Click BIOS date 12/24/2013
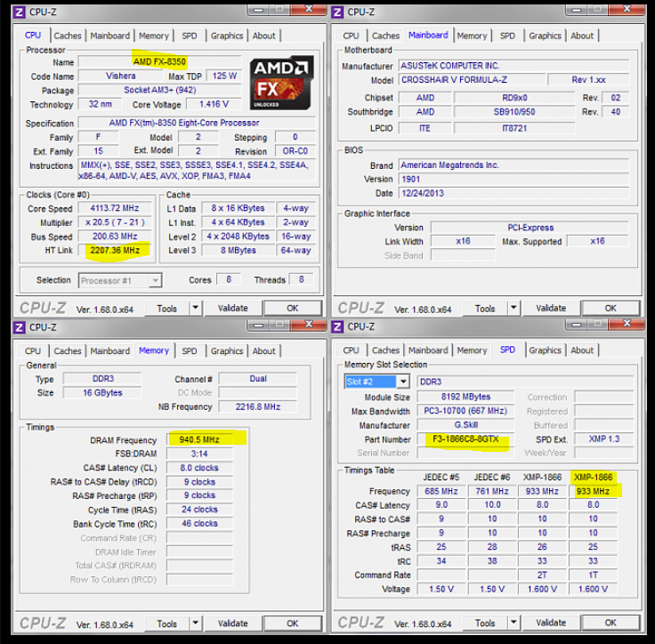 tap(513, 193)
